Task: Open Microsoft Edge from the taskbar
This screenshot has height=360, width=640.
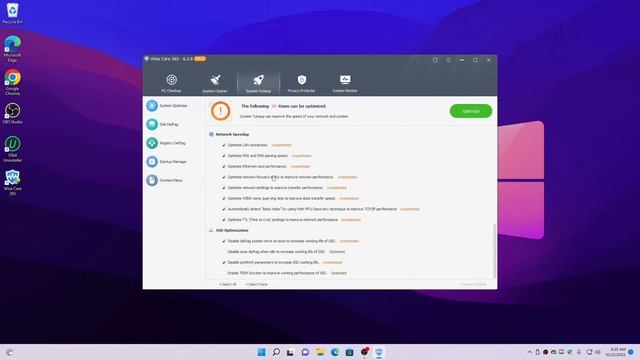Action: (x=335, y=352)
